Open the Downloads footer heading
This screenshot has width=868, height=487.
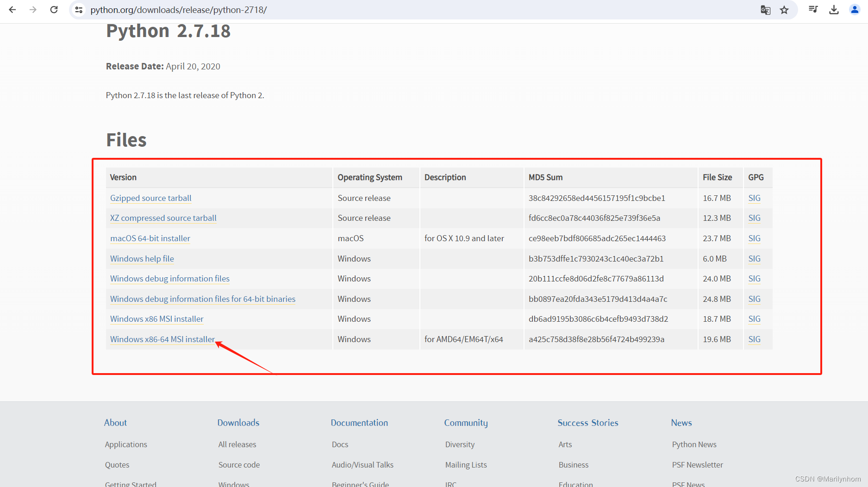tap(238, 423)
